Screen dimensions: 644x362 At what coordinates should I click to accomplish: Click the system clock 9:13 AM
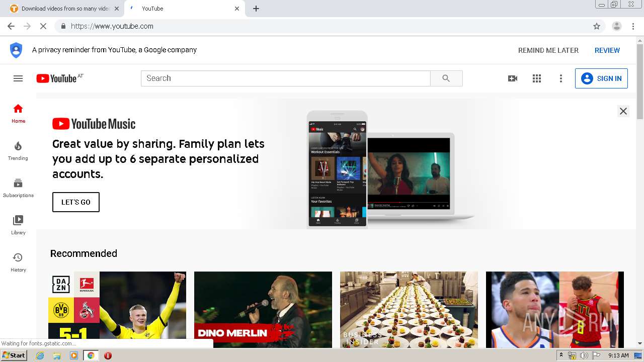point(618,355)
